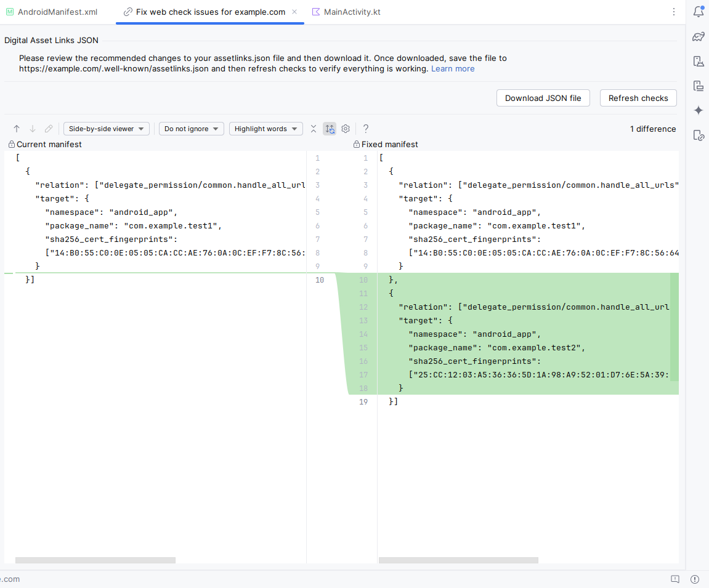Open App Links Assistant sidebar icon

699,135
